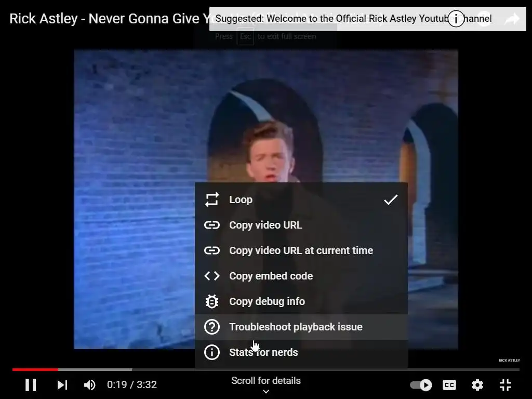Toggle the Loop option off
532x399 pixels.
click(x=301, y=199)
